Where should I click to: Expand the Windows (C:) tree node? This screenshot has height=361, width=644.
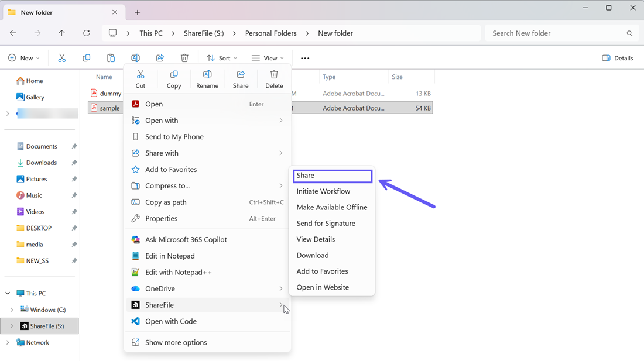[12, 310]
